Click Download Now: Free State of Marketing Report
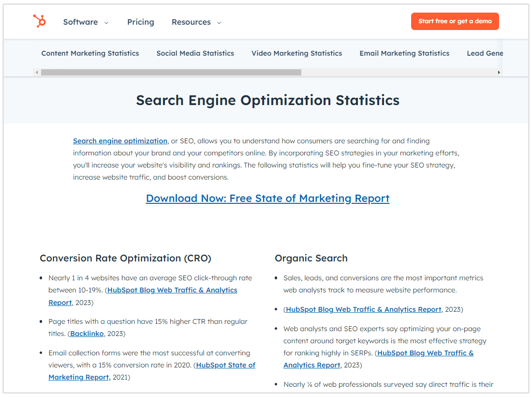 pos(267,198)
